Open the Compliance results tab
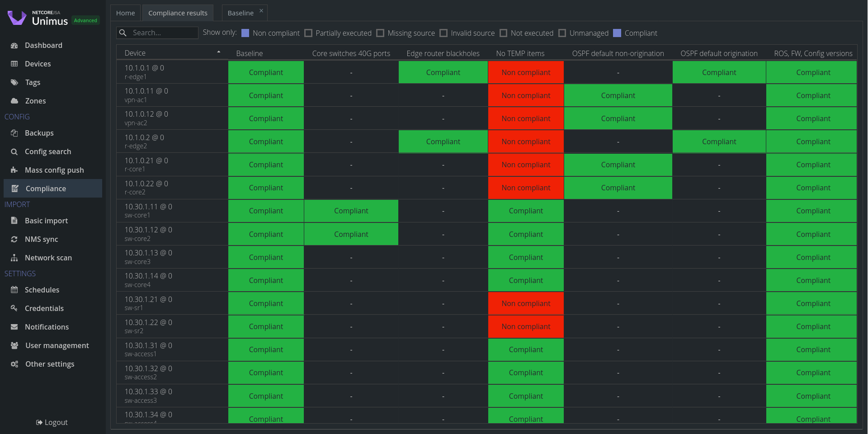The height and width of the screenshot is (434, 868). click(178, 13)
